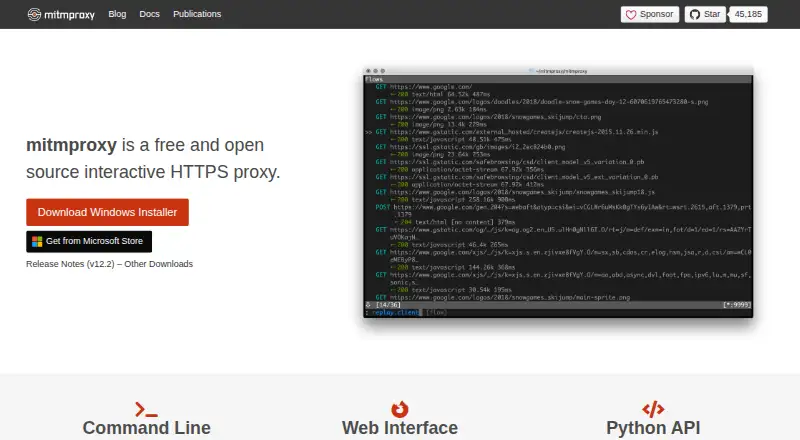Open the Other Downloads link
The width and height of the screenshot is (800, 440).
pyautogui.click(x=159, y=264)
